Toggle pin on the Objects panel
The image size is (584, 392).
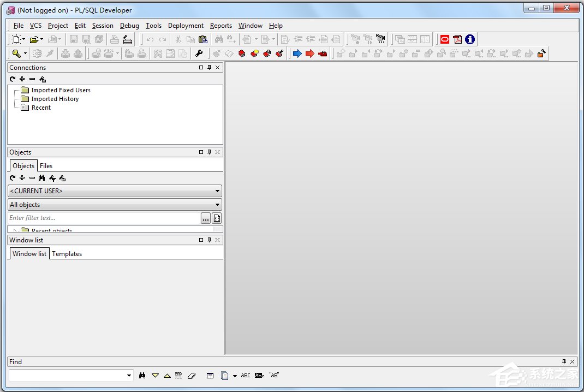coord(210,152)
